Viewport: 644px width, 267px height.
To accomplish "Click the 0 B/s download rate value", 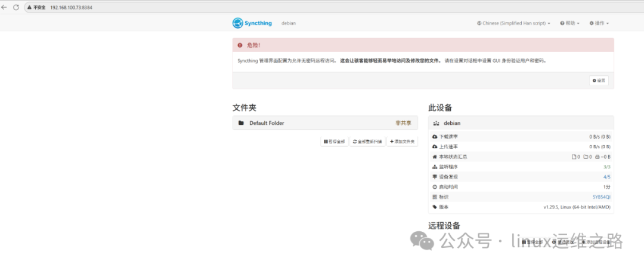I will (600, 137).
